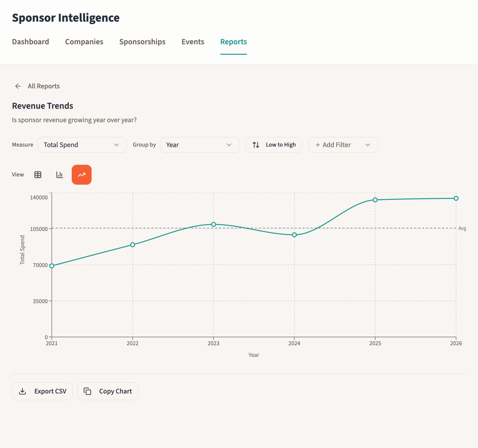Switch to table view icon

(x=38, y=175)
